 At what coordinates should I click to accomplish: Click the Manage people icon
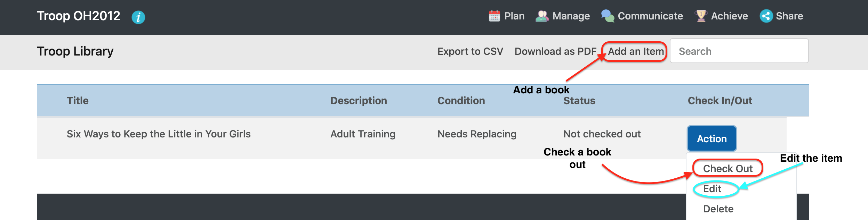click(542, 16)
